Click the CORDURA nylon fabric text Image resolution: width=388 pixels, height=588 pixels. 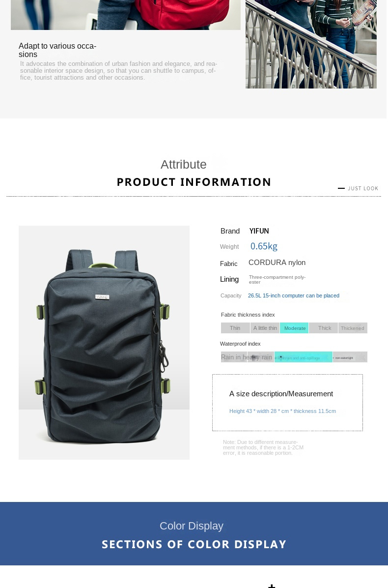click(277, 263)
